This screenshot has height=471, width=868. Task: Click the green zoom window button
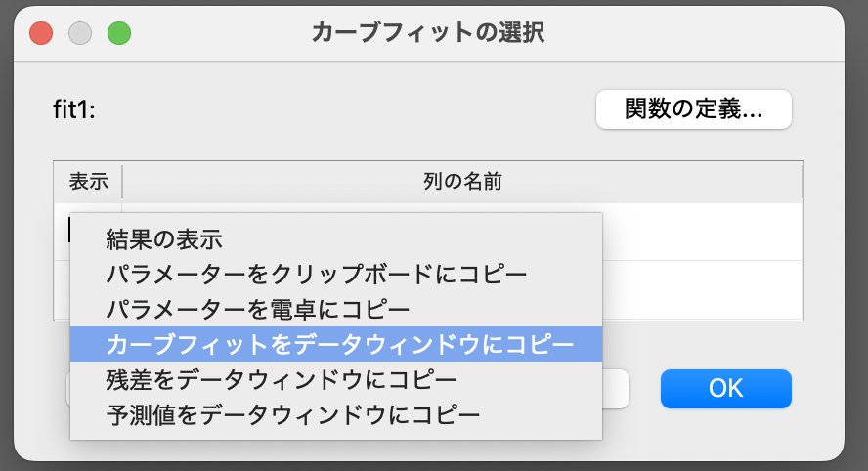click(118, 33)
